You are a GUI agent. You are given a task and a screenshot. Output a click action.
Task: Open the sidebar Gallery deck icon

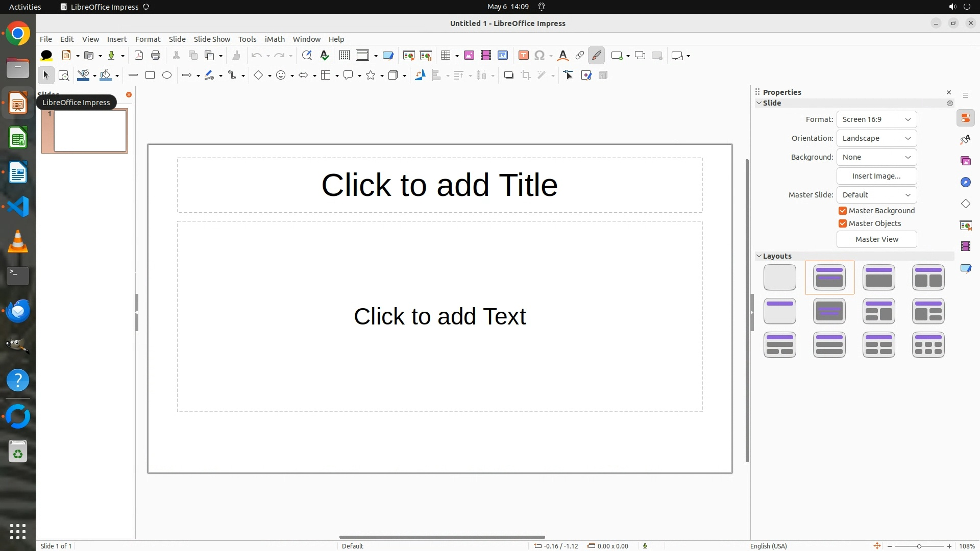(x=965, y=161)
